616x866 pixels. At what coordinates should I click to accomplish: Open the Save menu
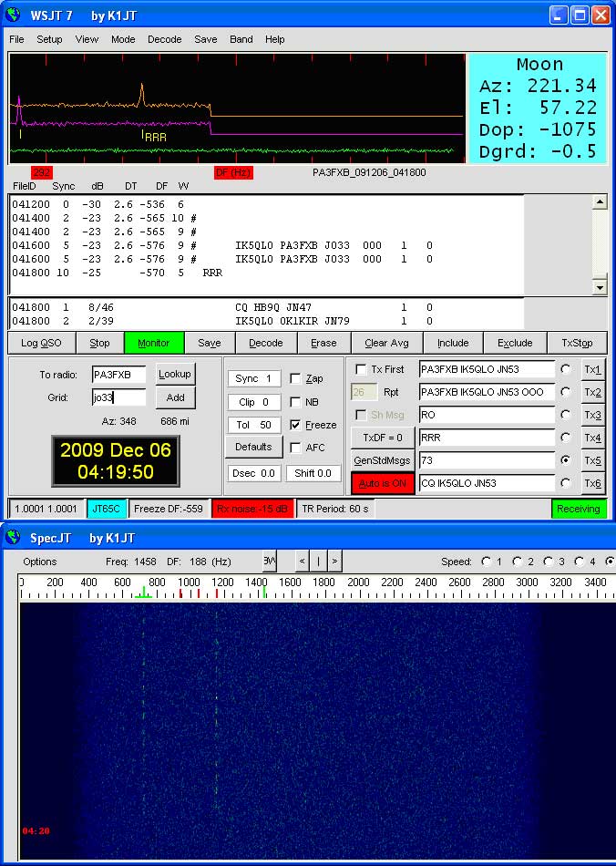pos(205,39)
